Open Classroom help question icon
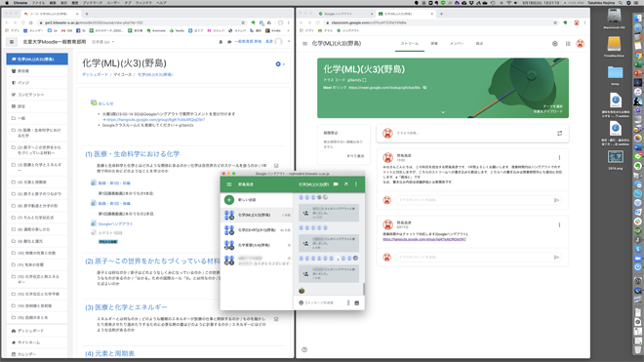This screenshot has width=644, height=362. pyautogui.click(x=304, y=349)
